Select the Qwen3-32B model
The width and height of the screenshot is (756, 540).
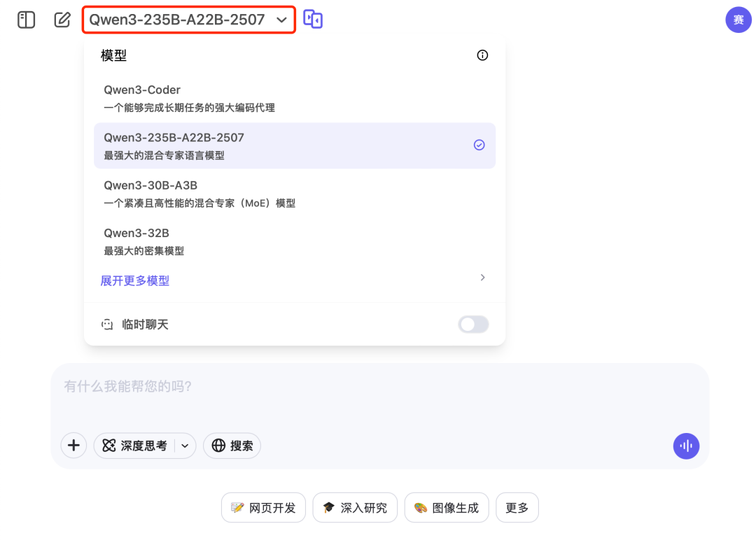click(x=295, y=241)
